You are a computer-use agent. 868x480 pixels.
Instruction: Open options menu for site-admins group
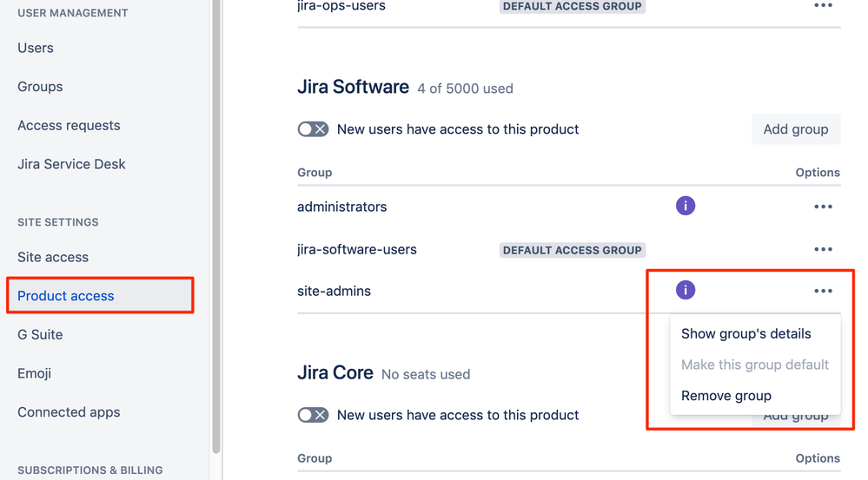[x=823, y=291]
